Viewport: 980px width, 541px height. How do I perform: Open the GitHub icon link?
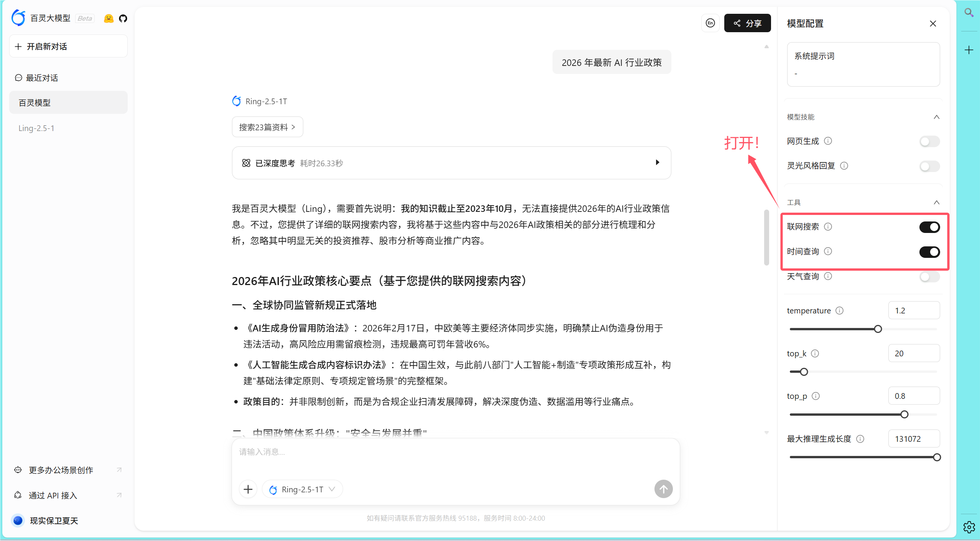pos(123,18)
